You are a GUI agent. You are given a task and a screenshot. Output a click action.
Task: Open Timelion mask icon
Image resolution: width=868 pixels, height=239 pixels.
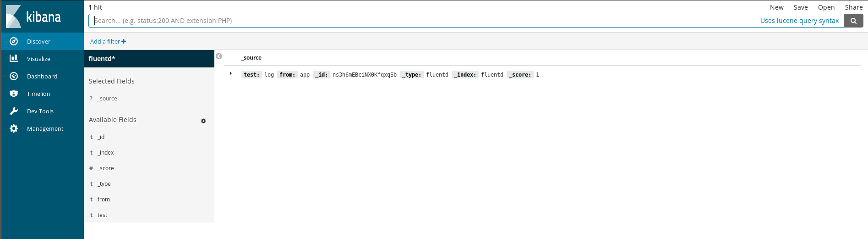click(x=14, y=94)
